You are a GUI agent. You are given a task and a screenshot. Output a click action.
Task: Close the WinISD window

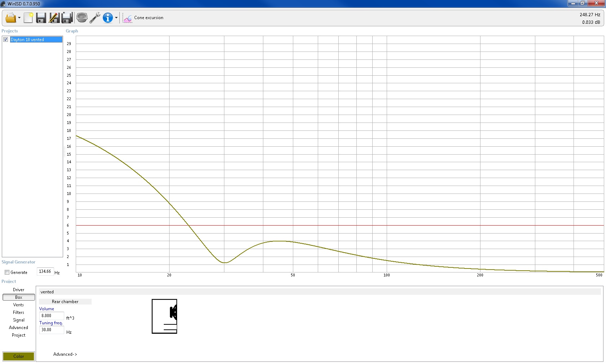point(596,3)
